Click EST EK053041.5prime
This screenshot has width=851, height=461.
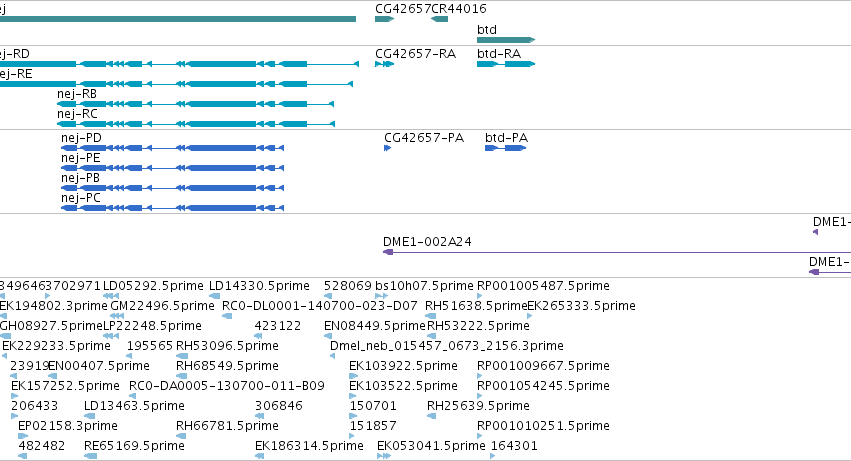[431, 446]
